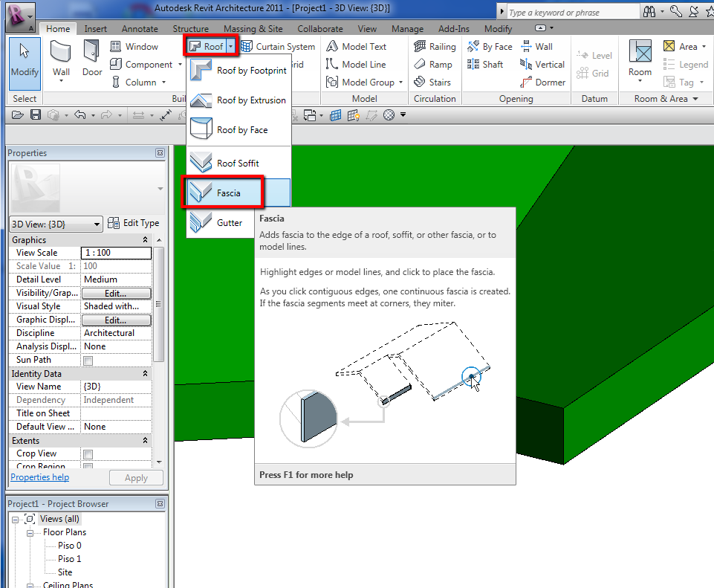
Task: Click the Vertical opening tool
Action: pos(542,64)
